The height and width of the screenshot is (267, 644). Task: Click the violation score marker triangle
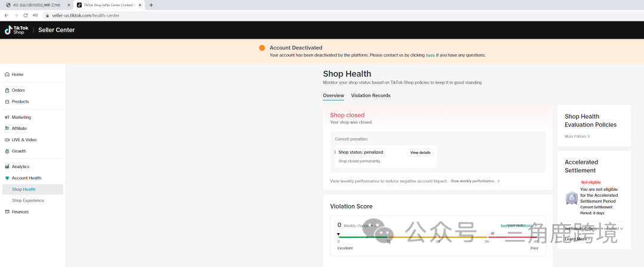tap(339, 234)
